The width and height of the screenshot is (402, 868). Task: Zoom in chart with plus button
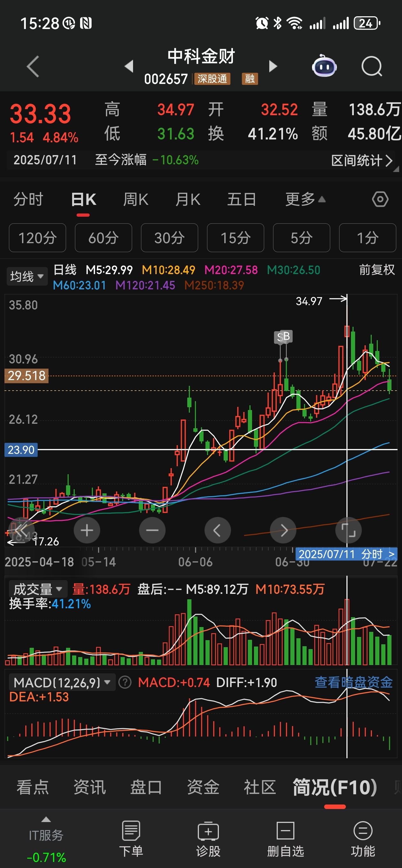pyautogui.click(x=87, y=530)
